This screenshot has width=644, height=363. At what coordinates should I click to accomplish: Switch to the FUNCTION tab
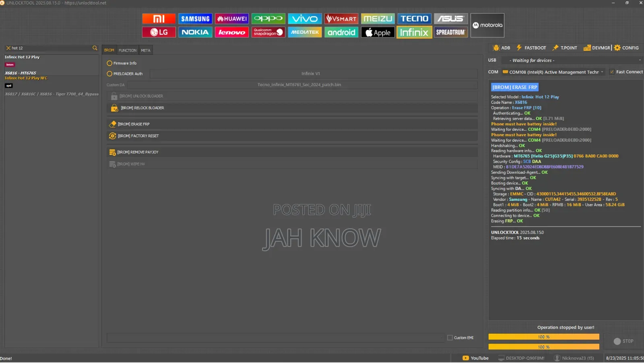point(128,50)
